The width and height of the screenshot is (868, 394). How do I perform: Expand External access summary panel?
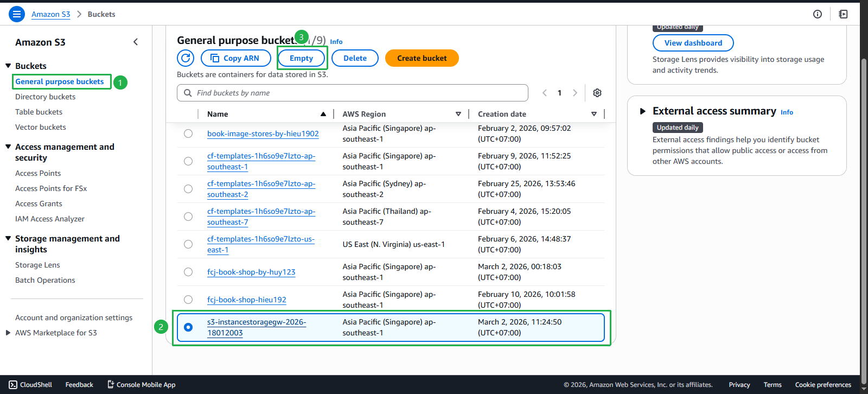click(x=643, y=111)
